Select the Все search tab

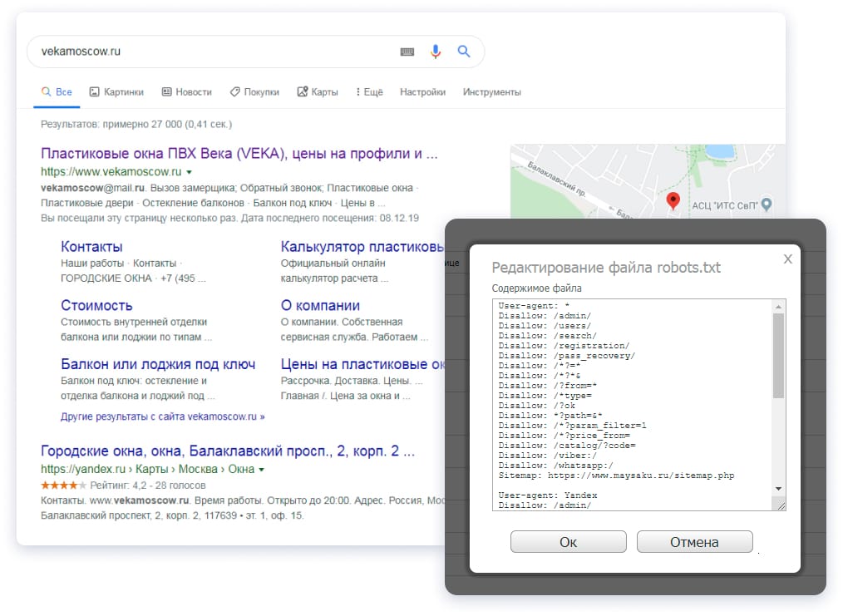click(57, 92)
